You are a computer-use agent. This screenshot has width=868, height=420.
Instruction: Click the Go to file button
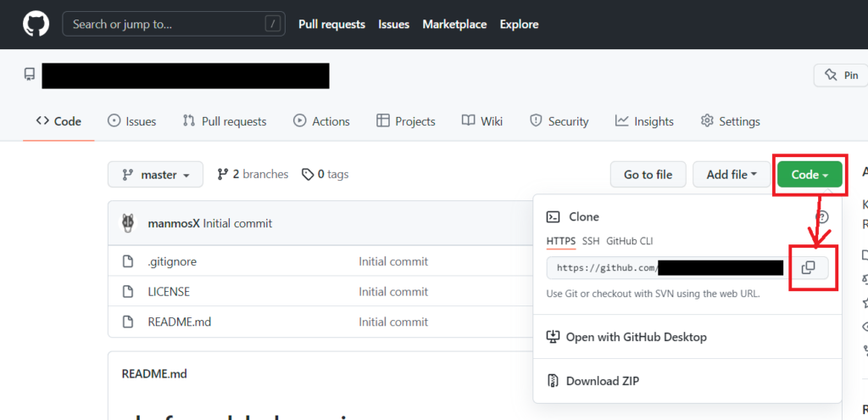click(648, 175)
